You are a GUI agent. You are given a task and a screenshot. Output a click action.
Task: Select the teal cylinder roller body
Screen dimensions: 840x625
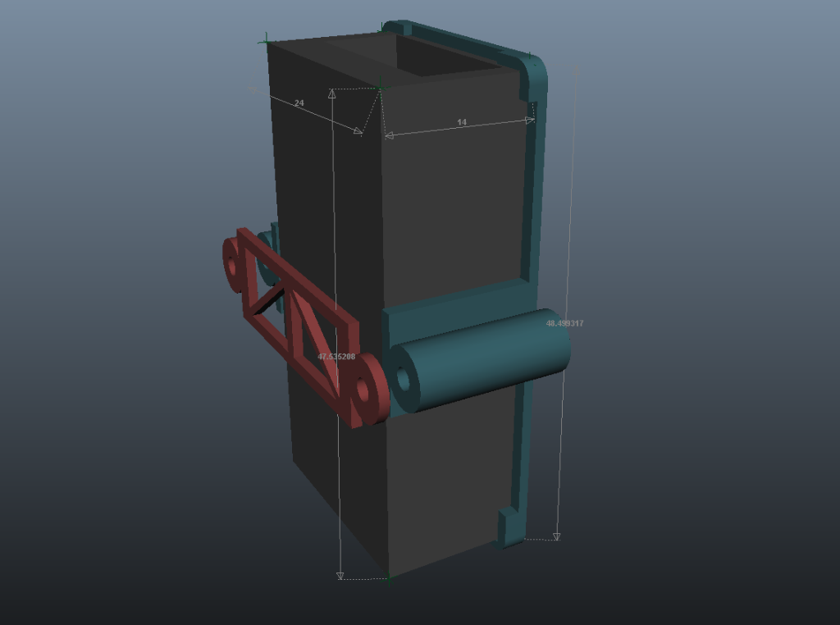(x=492, y=357)
